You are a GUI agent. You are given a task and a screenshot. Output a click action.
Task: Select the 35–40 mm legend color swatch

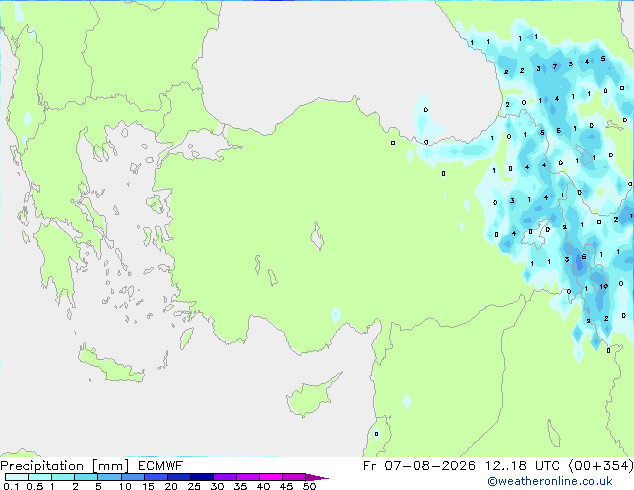click(x=247, y=477)
